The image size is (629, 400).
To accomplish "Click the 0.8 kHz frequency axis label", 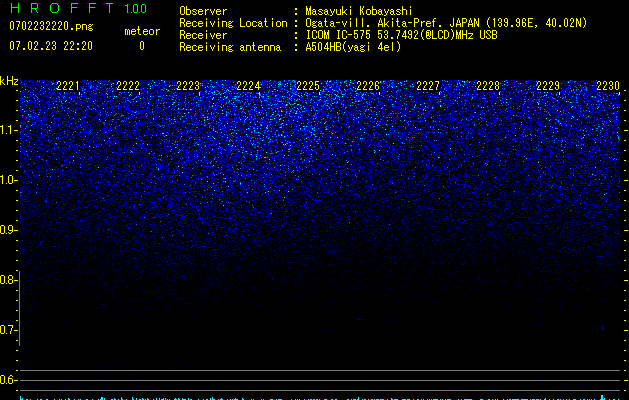I will tap(8, 280).
